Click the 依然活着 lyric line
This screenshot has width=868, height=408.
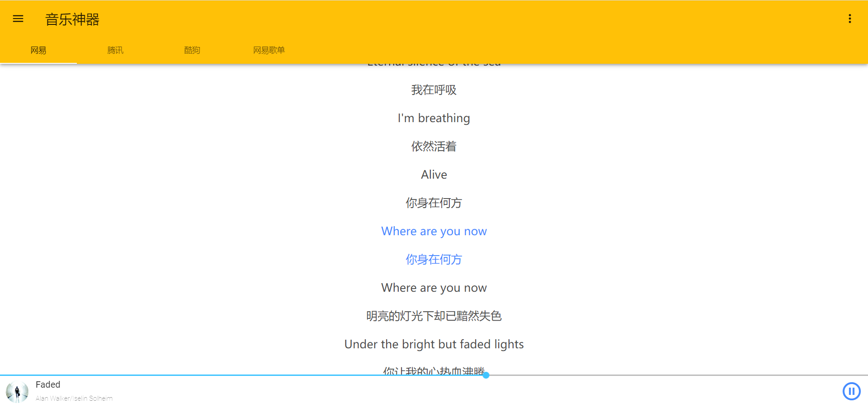click(x=434, y=147)
